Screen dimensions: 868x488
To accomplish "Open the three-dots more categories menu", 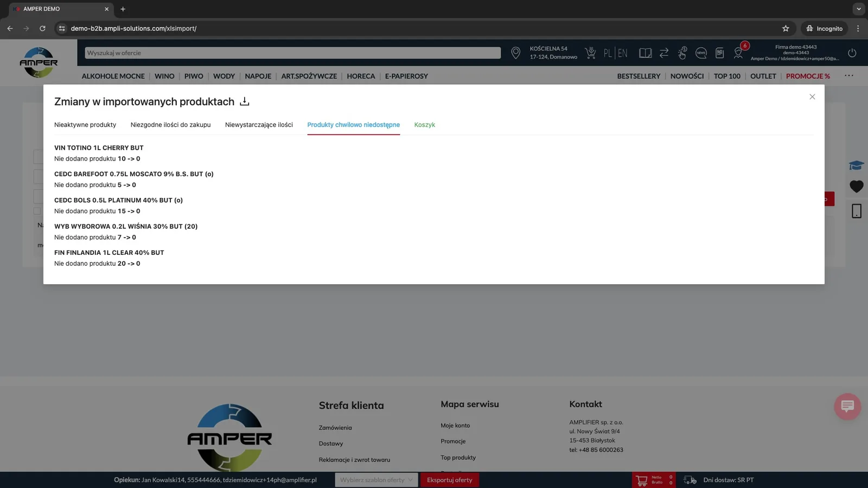I will click(849, 75).
